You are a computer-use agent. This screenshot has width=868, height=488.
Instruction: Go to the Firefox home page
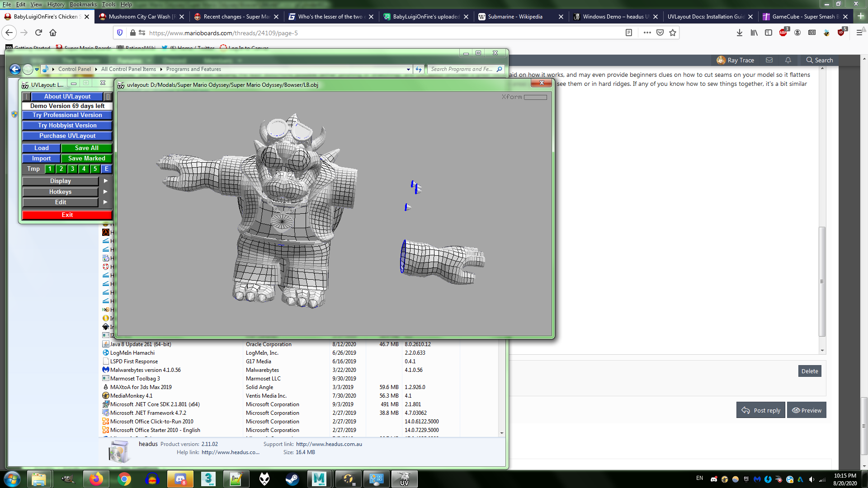coord(53,33)
